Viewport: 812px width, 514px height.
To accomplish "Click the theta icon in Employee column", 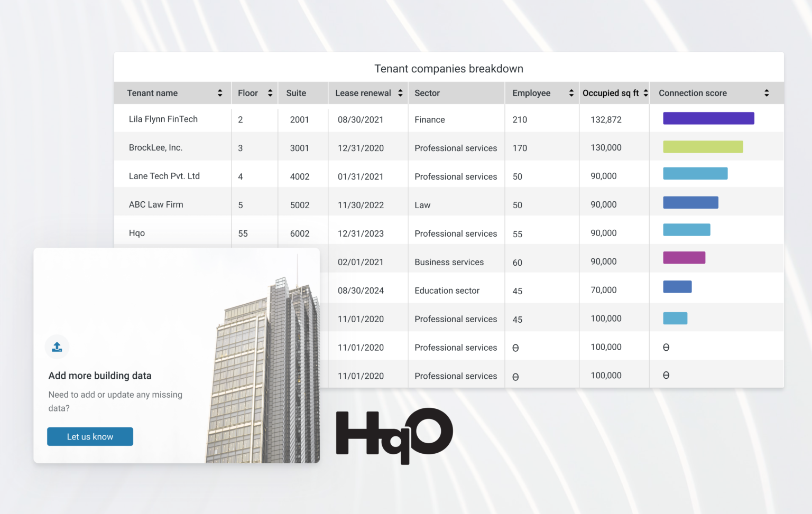I will pos(516,347).
